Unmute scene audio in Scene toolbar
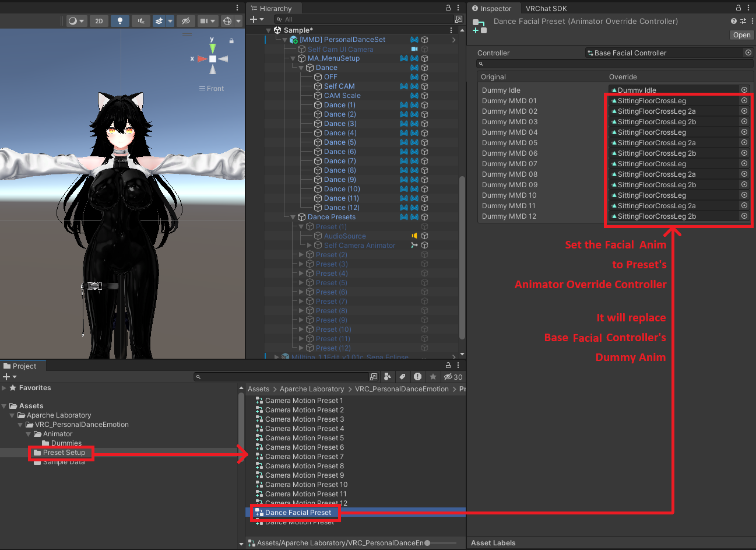The image size is (756, 550). [140, 21]
